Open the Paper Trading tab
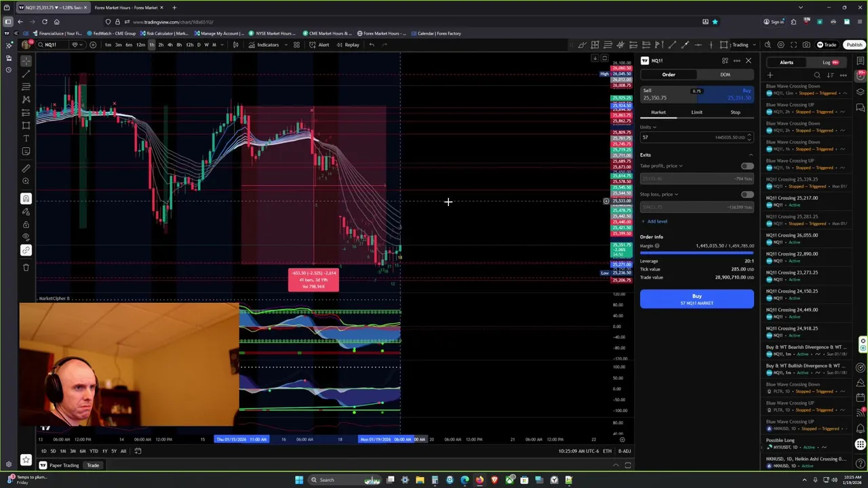868x488 pixels. (59, 466)
